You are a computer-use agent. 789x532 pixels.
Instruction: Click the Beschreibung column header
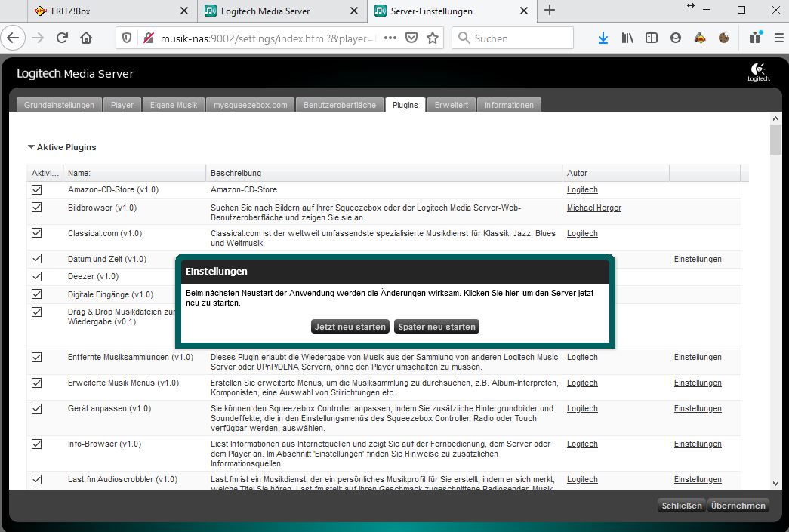384,173
